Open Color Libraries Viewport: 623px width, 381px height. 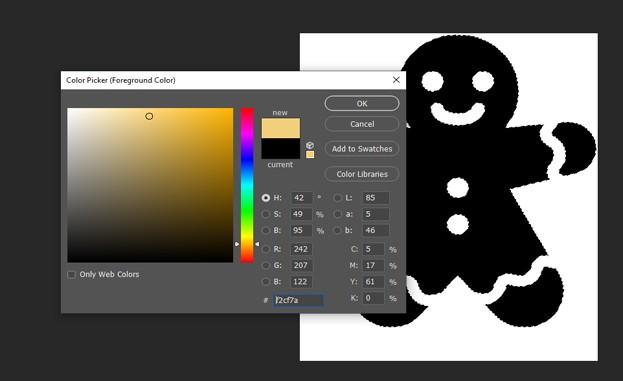pos(362,174)
